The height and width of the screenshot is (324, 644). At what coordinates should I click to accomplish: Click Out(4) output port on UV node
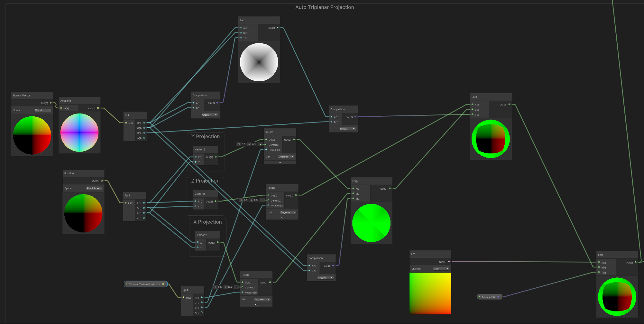coord(449,262)
